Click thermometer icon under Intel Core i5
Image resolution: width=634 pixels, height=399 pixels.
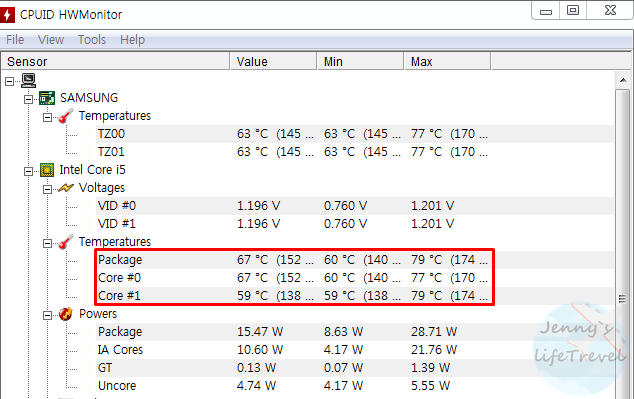pyautogui.click(x=66, y=241)
